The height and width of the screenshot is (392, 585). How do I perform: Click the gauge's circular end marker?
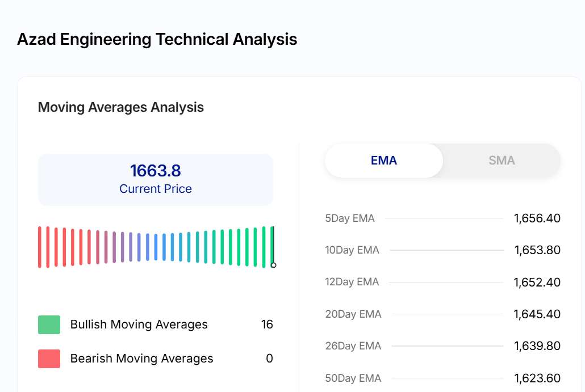tap(273, 265)
